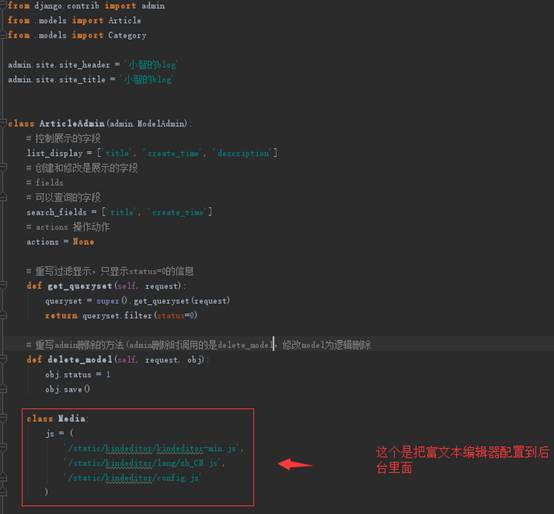Collapse the class Media block
This screenshot has width=554, height=514.
(3, 418)
